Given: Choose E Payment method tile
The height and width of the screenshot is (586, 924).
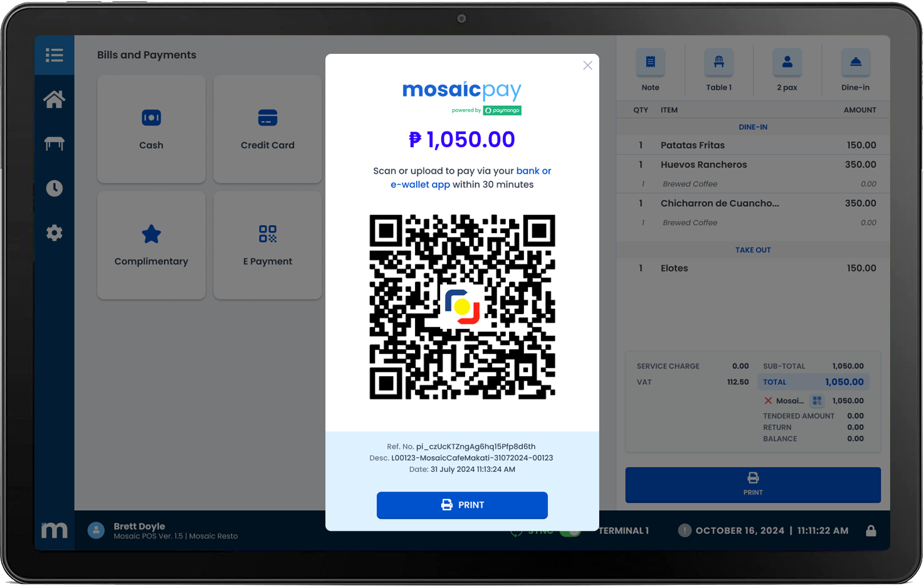Looking at the screenshot, I should tap(268, 246).
